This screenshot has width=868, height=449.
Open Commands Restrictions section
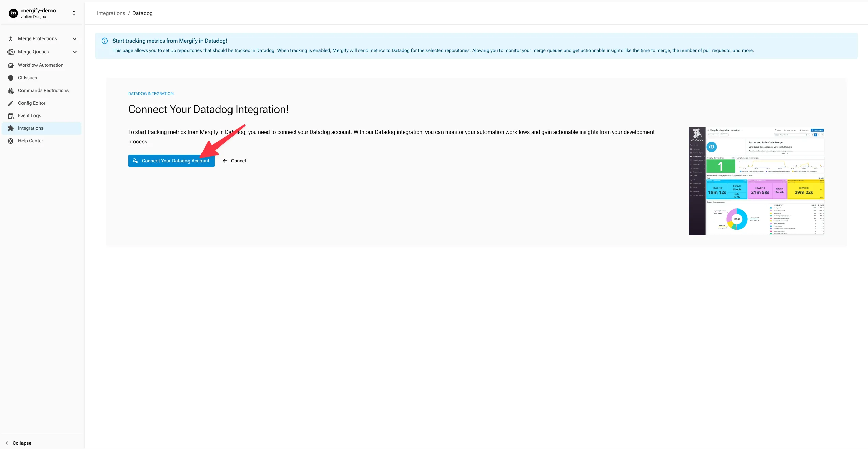point(43,91)
